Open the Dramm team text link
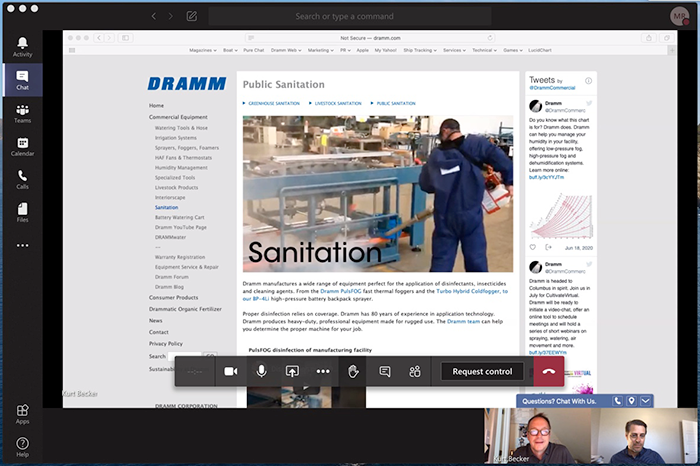This screenshot has width=700, height=466. [463, 321]
